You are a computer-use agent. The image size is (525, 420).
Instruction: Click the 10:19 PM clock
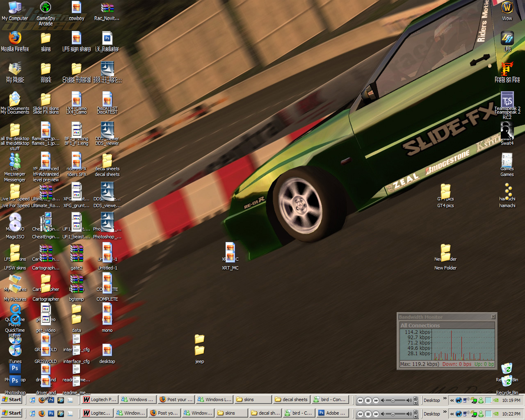point(511,400)
